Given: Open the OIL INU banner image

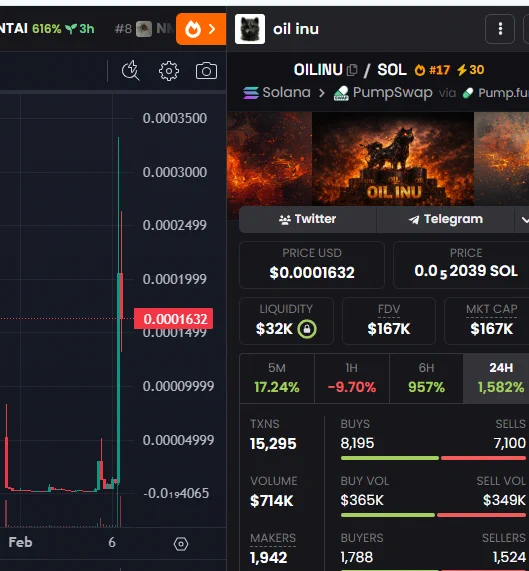Looking at the screenshot, I should click(x=393, y=159).
